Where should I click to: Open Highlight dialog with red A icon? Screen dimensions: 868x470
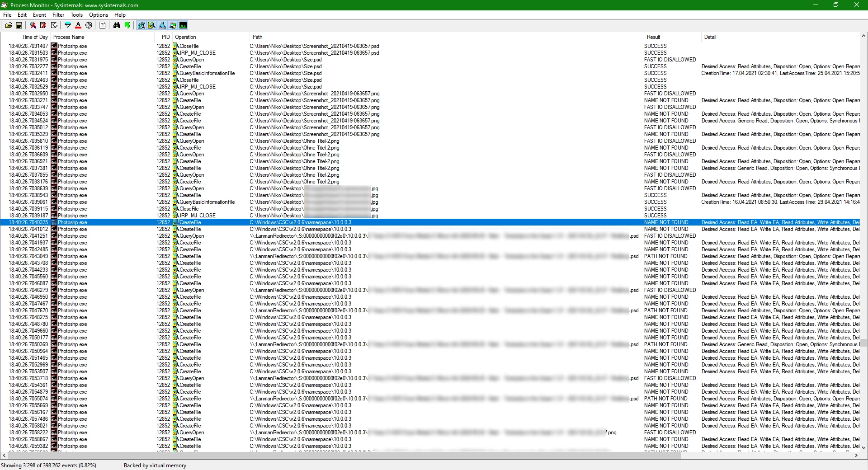click(x=78, y=25)
